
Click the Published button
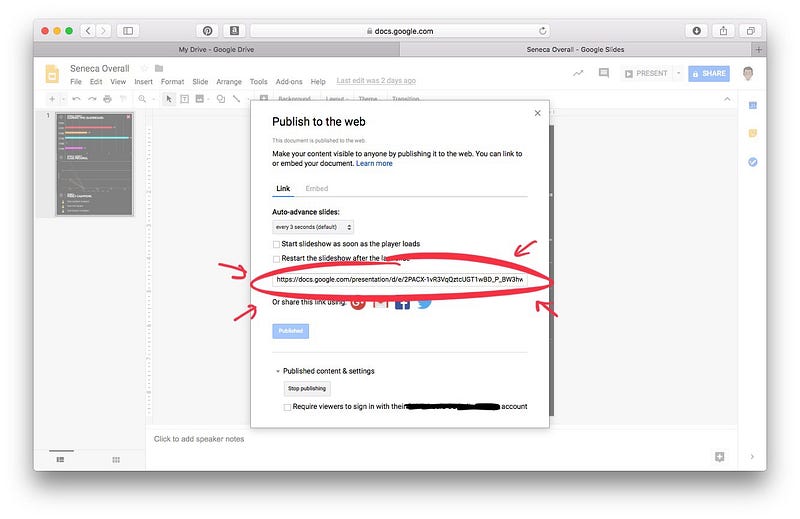pos(290,331)
